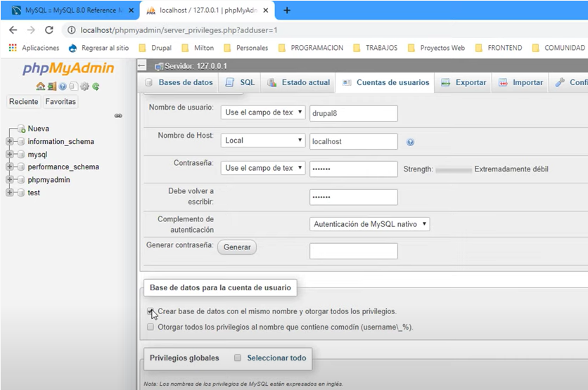Click the Reciente button
Image resolution: width=588 pixels, height=390 pixels.
click(x=24, y=101)
